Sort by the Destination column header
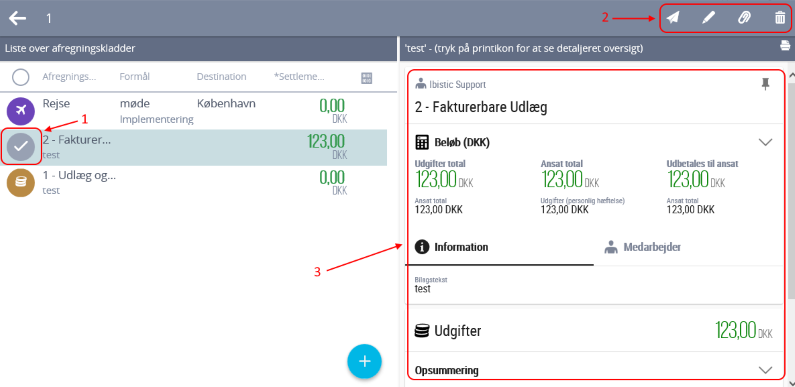 click(222, 77)
